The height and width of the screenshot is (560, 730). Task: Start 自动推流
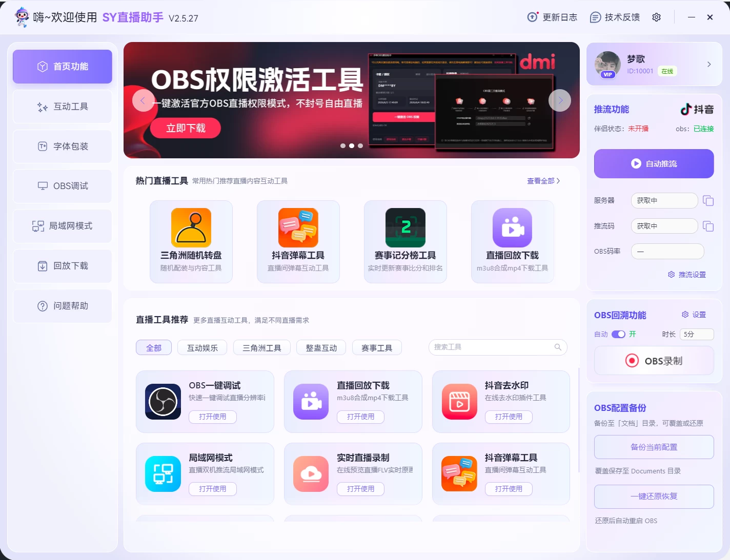pyautogui.click(x=654, y=163)
